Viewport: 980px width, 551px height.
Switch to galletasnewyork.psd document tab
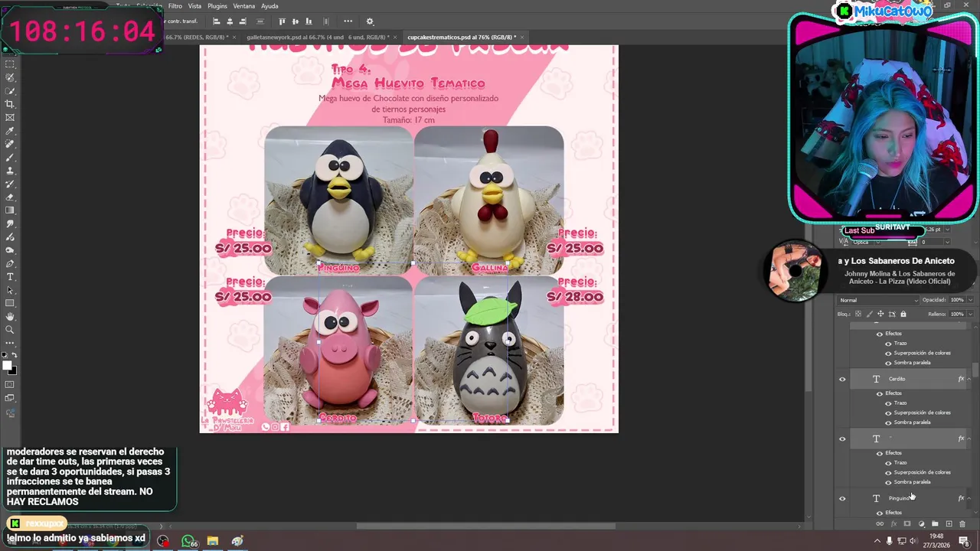pos(318,37)
